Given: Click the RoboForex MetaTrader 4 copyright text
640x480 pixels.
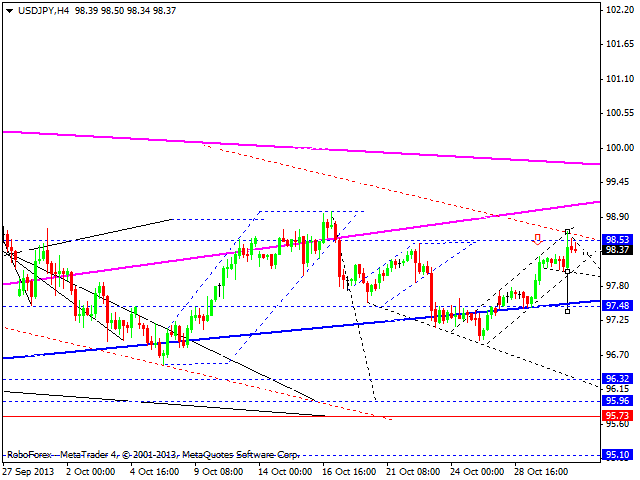Looking at the screenshot, I should click(x=153, y=454).
